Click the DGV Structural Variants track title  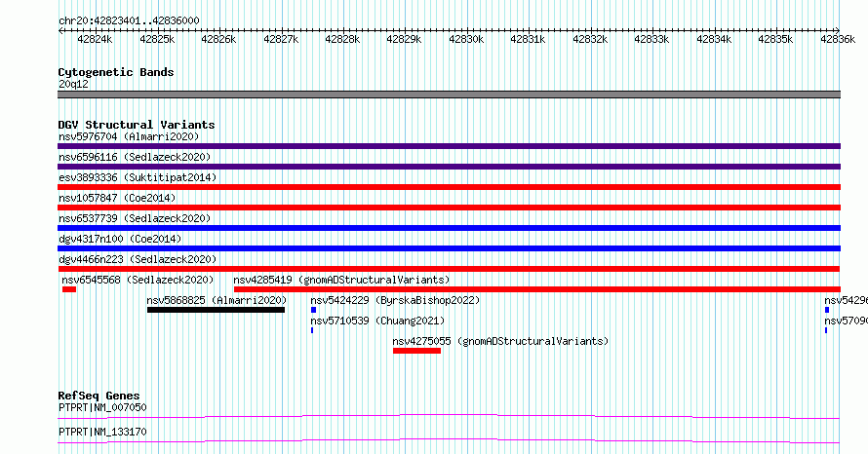coord(137,125)
